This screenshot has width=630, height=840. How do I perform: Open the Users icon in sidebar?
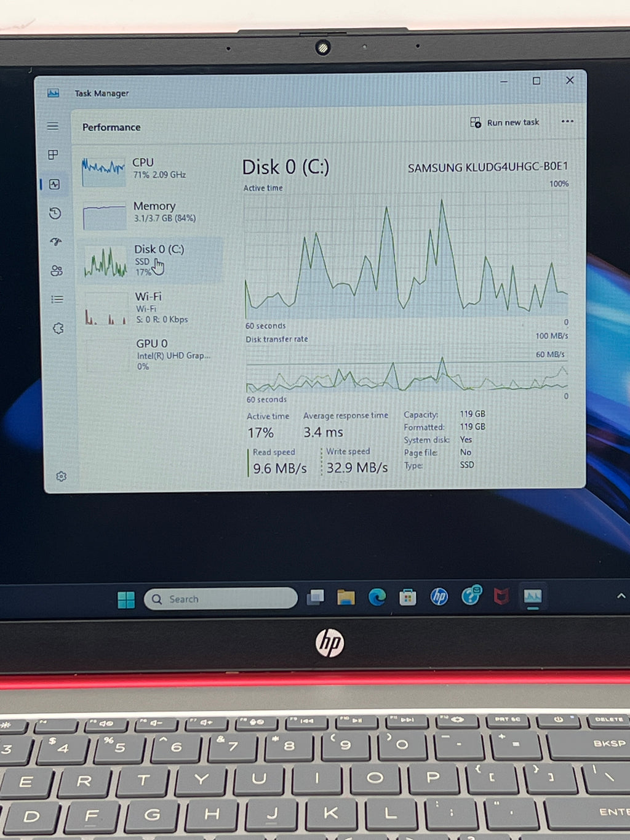pos(57,271)
